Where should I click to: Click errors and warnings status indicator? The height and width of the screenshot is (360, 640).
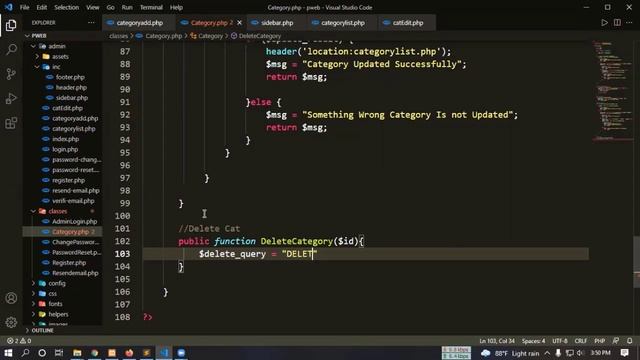[x=19, y=340]
